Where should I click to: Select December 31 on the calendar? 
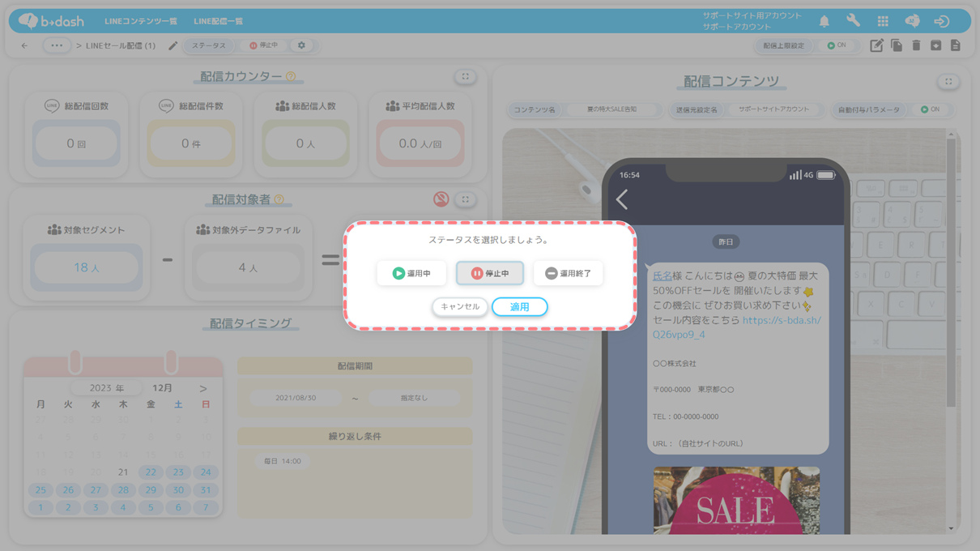click(x=206, y=490)
